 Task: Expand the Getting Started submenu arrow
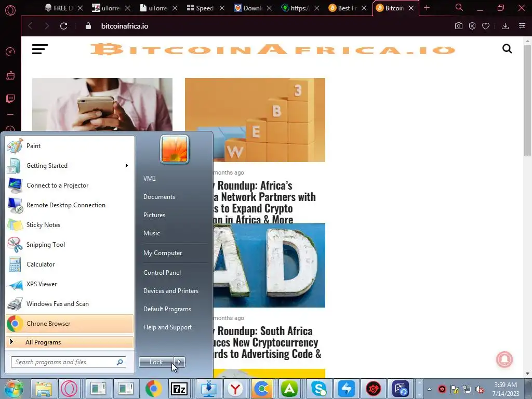127,166
